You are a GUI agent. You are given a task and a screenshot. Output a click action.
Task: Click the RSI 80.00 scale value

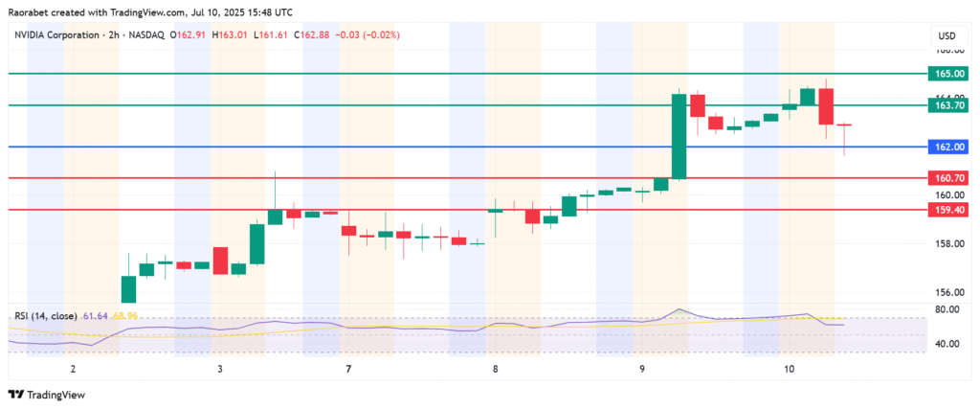[946, 310]
